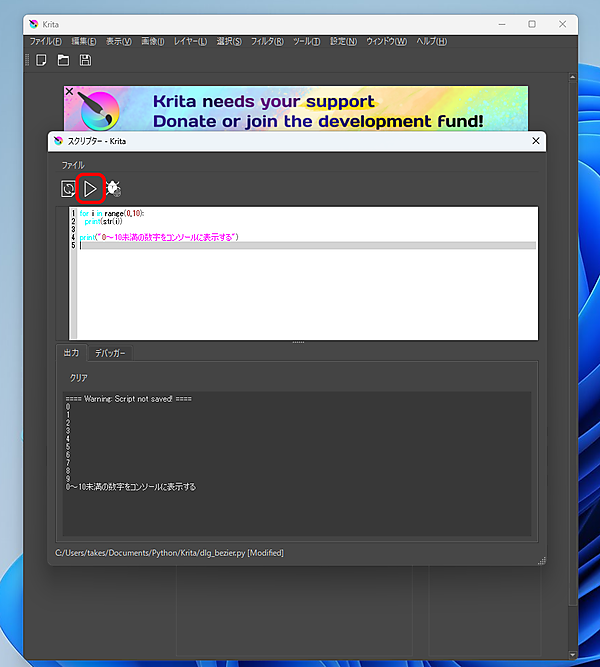Screen dimensions: 600x667
Task: Open the フィルタ menu in Krita
Action: click(266, 41)
